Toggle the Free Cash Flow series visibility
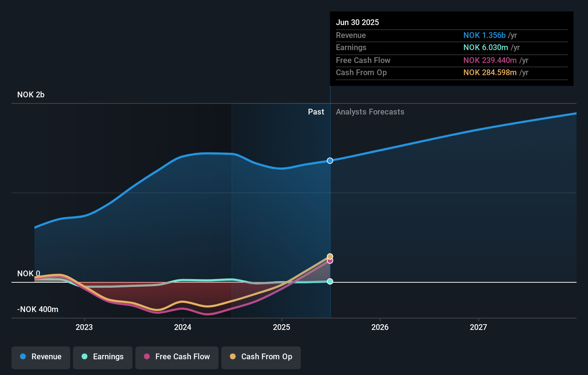Screen dimensions: 588x375 click(177, 357)
